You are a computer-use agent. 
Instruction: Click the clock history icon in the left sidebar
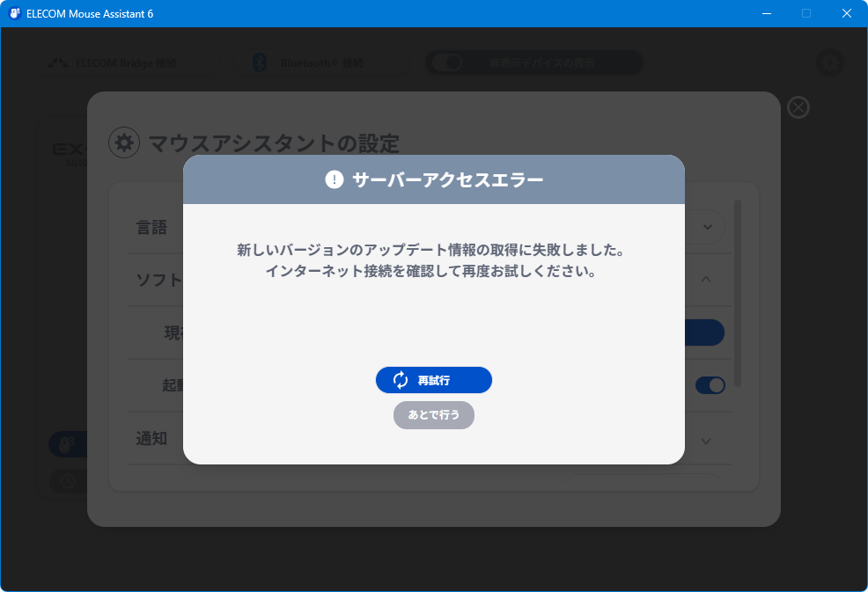(x=68, y=481)
